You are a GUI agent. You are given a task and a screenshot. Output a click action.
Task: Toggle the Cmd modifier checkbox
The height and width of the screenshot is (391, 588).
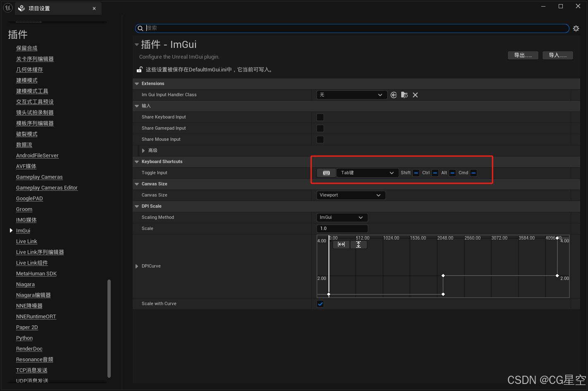coord(474,173)
